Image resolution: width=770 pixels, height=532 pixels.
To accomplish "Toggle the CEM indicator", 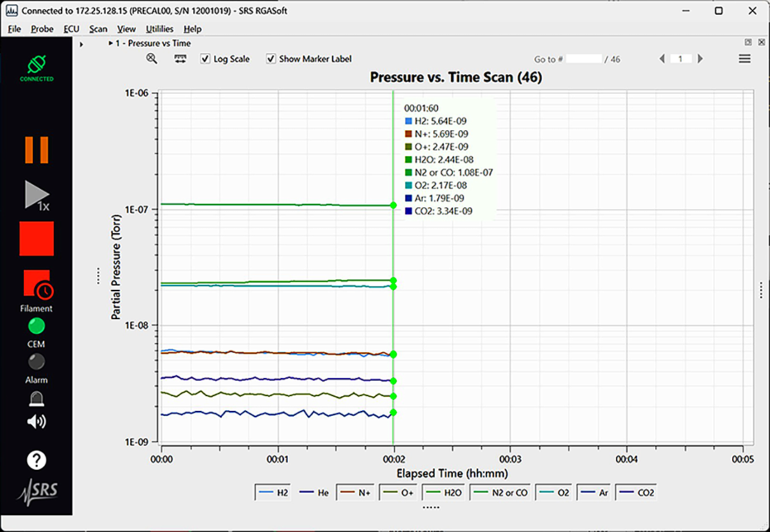I will coord(36,361).
